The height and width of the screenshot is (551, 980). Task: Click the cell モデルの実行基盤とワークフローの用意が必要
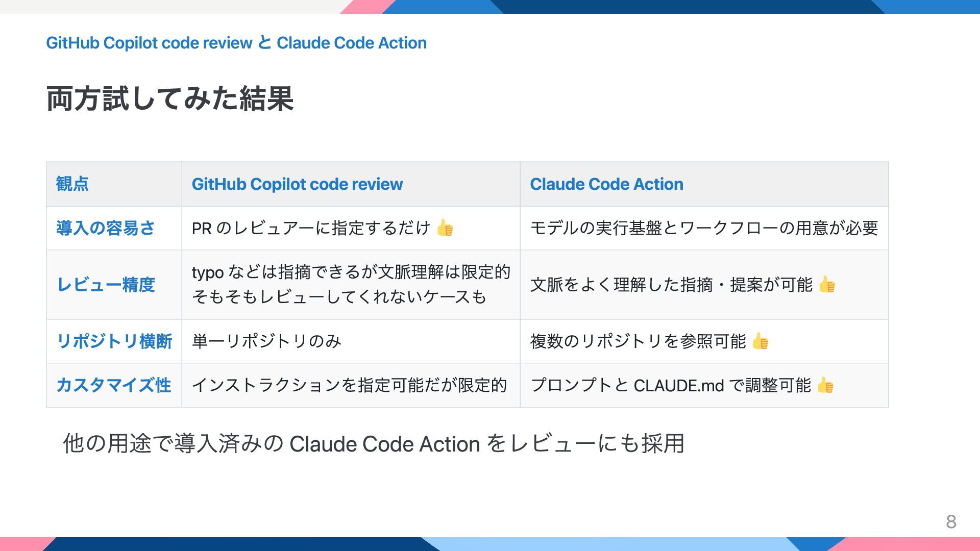pos(704,228)
